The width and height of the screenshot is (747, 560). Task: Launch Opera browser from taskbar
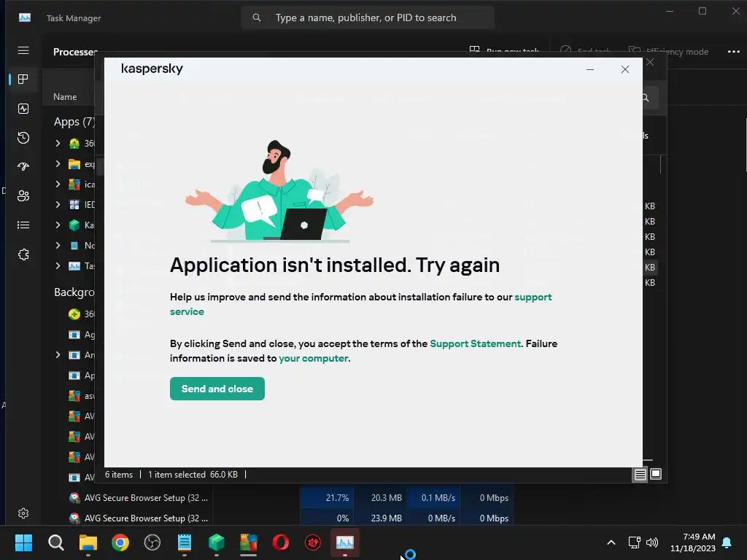tap(281, 542)
